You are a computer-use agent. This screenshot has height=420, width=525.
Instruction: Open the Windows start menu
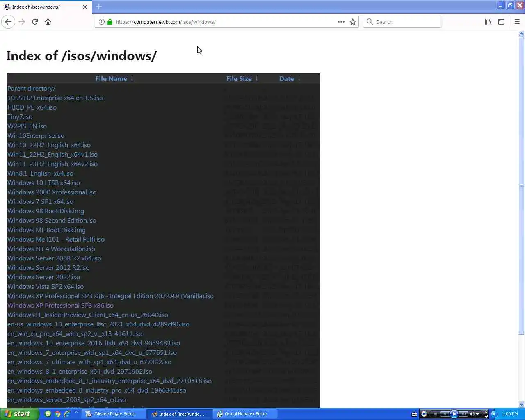click(x=19, y=414)
